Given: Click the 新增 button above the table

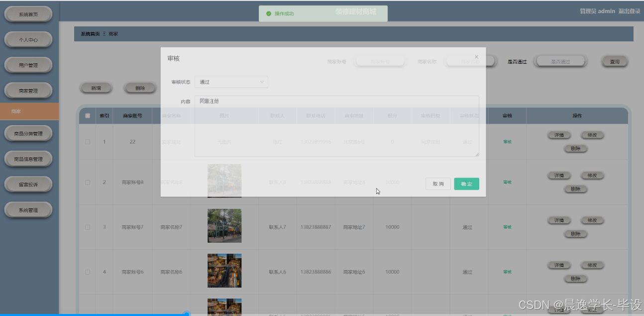Looking at the screenshot, I should pos(96,88).
